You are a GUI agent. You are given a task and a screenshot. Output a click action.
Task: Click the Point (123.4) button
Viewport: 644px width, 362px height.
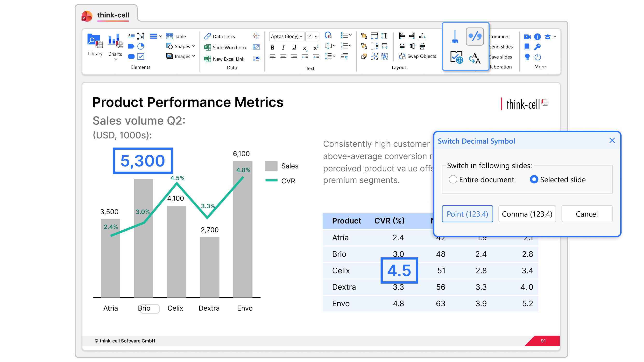point(467,214)
